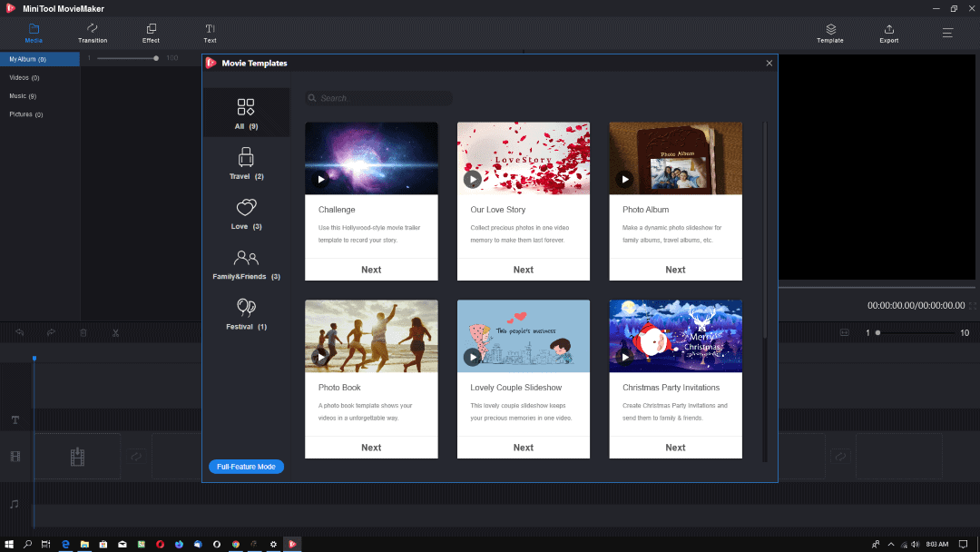Click the text track icon in the timeline
Screen dimensions: 980x552
pos(15,419)
